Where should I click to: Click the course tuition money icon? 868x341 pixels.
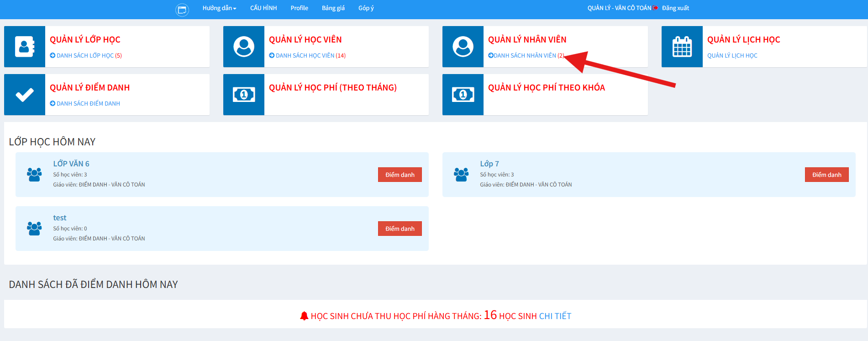point(463,95)
